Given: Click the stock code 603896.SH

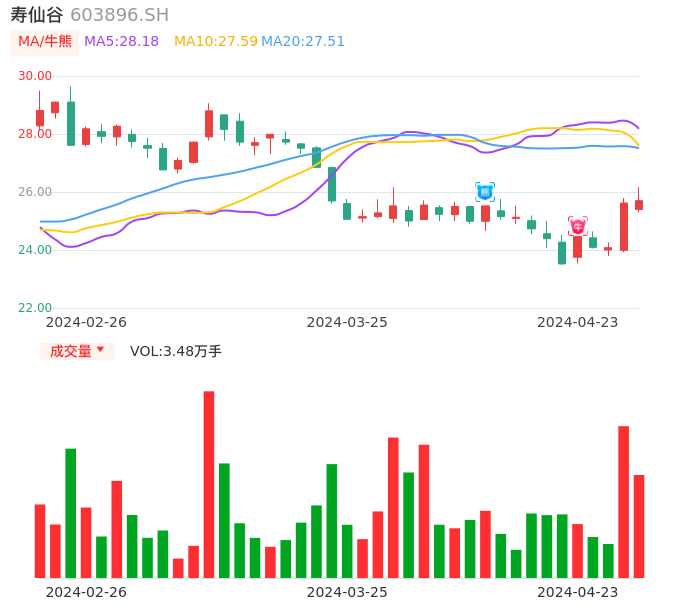Looking at the screenshot, I should pos(119,15).
